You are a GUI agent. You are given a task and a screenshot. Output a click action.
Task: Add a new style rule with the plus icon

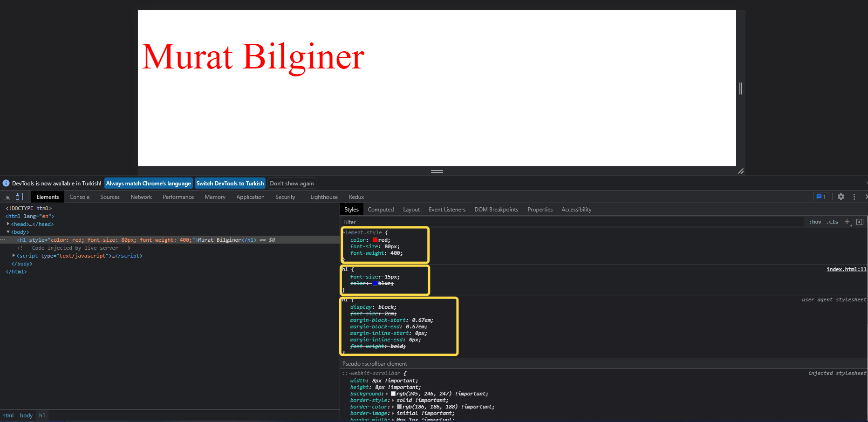(847, 222)
